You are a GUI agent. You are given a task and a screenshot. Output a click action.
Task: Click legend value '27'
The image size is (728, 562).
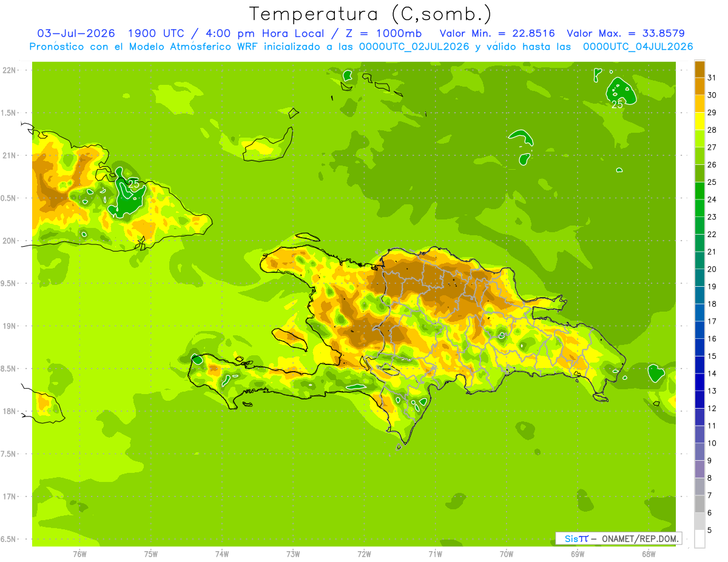[712, 147]
